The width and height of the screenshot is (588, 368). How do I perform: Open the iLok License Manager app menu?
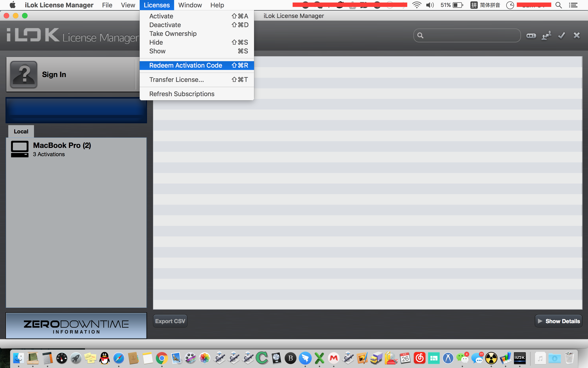59,5
